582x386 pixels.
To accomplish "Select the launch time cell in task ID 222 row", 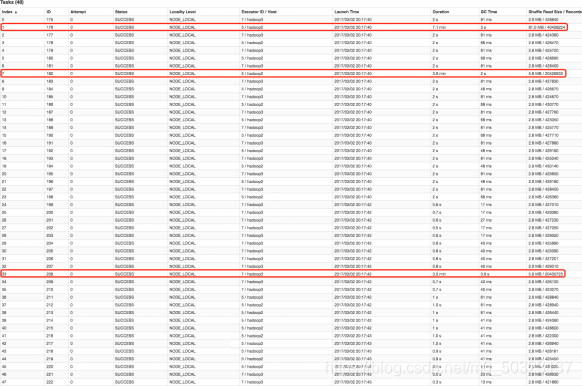I will pyautogui.click(x=353, y=382).
